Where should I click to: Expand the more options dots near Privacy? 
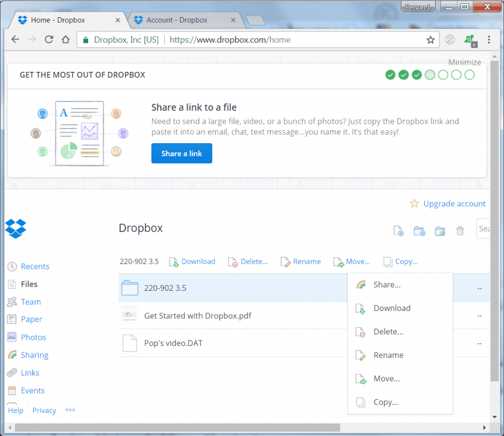(70, 410)
